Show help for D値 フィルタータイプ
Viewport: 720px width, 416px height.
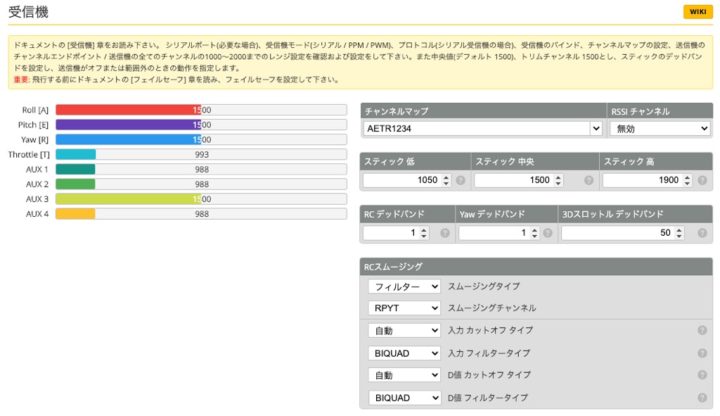(x=701, y=398)
